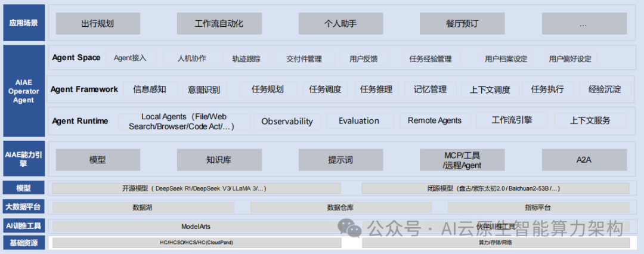The image size is (644, 254).
Task: Click the AI训推工具 row label
Action: point(24,225)
